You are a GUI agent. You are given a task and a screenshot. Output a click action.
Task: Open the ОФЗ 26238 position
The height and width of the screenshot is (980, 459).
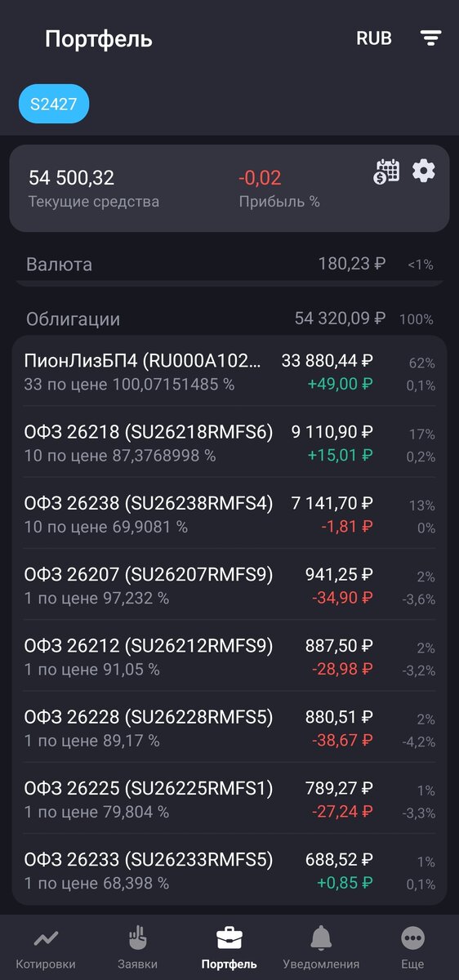(229, 514)
